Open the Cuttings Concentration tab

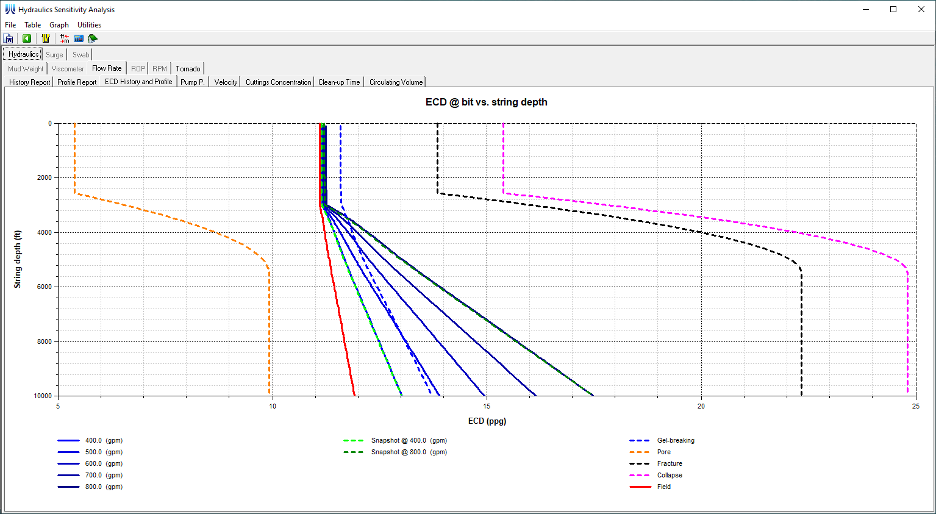(x=278, y=82)
